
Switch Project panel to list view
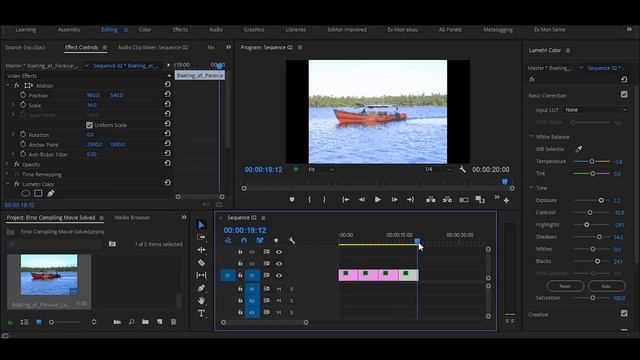point(24,322)
